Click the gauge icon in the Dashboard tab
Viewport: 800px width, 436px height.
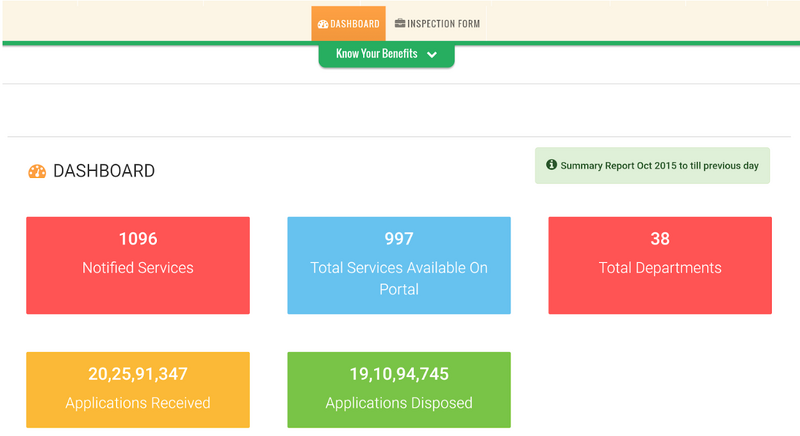coord(323,24)
